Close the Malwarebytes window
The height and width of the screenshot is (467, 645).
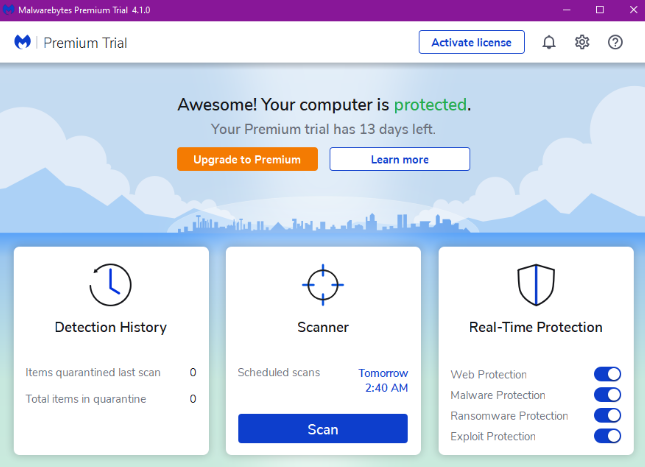pyautogui.click(x=633, y=10)
